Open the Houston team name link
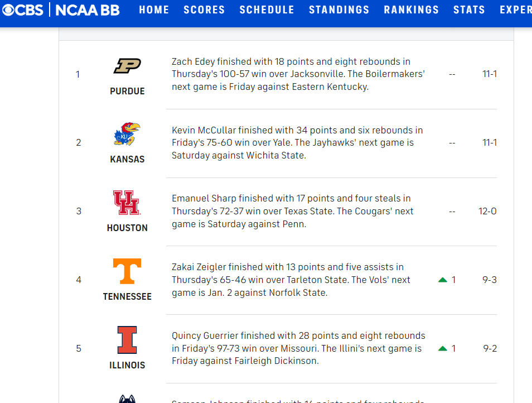The width and height of the screenshot is (532, 403). 127,228
